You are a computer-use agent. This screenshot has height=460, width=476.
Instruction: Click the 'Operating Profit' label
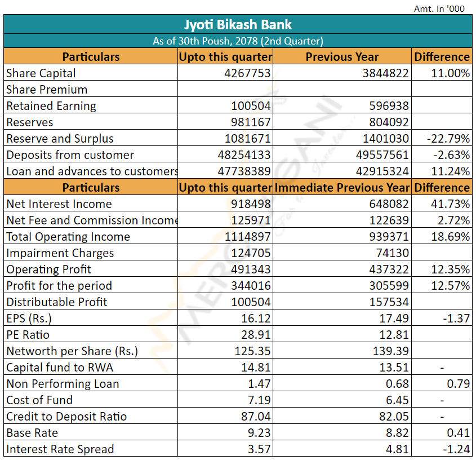click(48, 270)
